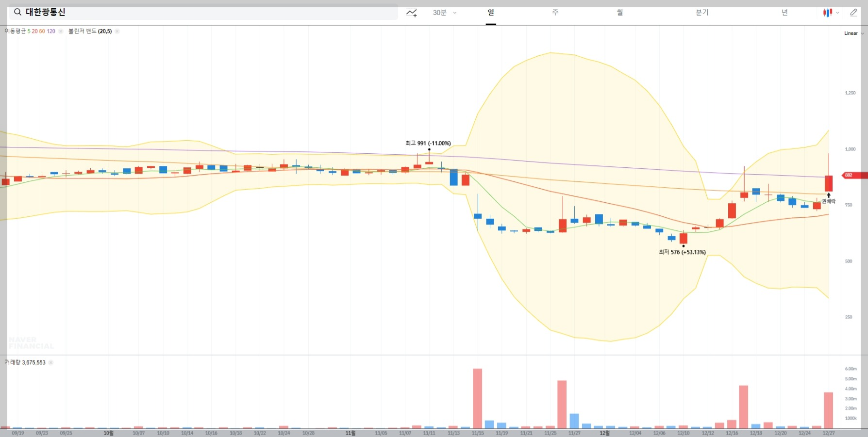Viewport: 868px width, 437px height.
Task: Remove the 거래량 volume indicator
Action: pyautogui.click(x=51, y=362)
